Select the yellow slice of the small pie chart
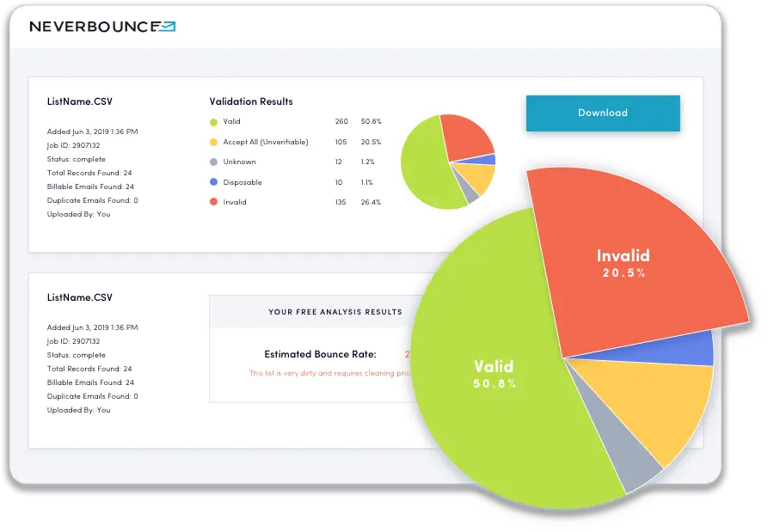Screen dimensions: 768x532 point(476,177)
